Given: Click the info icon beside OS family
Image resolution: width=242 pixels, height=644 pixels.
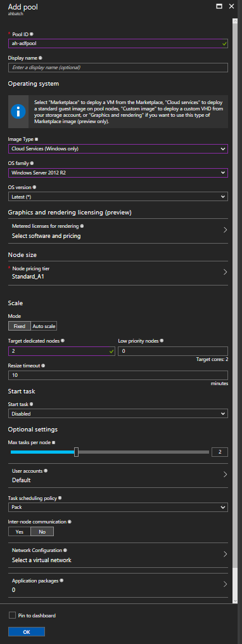Looking at the screenshot, I should pyautogui.click(x=33, y=164).
